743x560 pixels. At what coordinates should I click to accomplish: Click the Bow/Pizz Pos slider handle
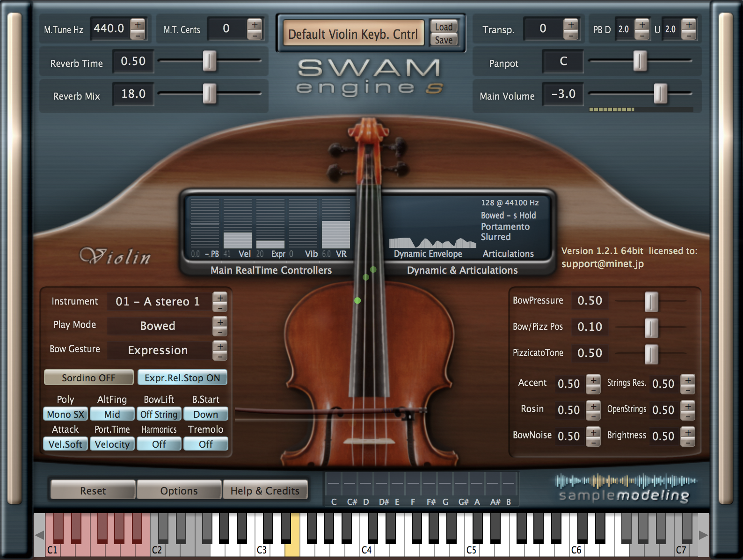coord(651,328)
